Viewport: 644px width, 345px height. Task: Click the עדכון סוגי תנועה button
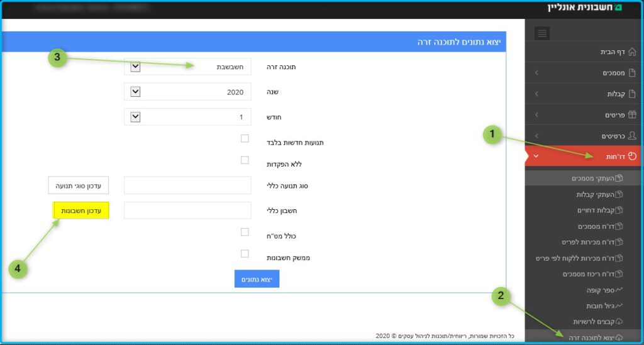(x=79, y=185)
